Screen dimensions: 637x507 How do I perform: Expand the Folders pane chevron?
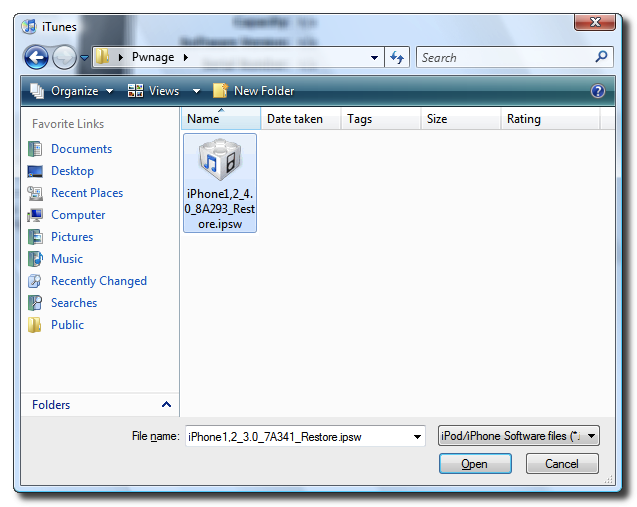point(166,404)
